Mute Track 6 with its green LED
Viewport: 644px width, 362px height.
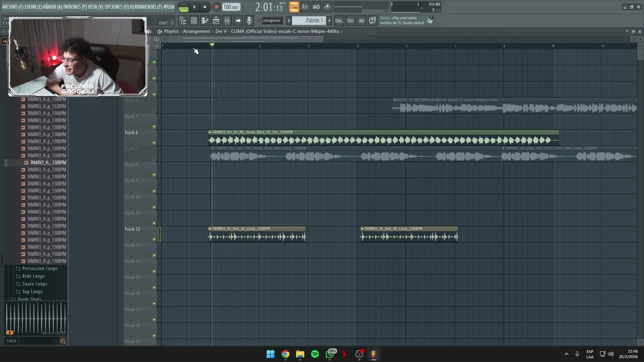(154, 143)
